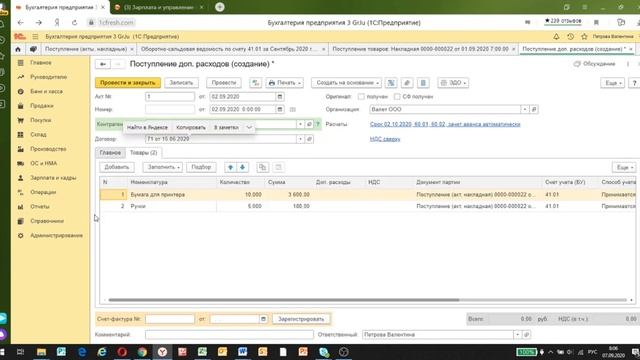Open calendar picker for Акт date
The width and height of the screenshot is (640, 360).
tap(280, 97)
